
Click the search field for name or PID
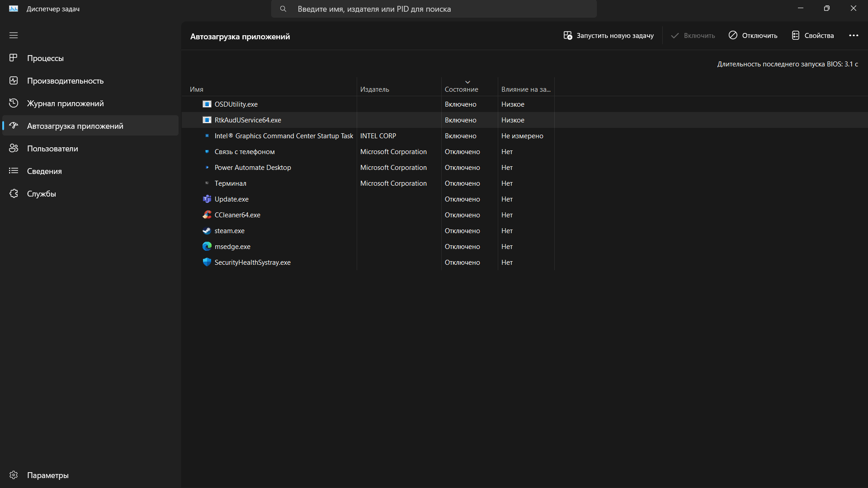434,9
